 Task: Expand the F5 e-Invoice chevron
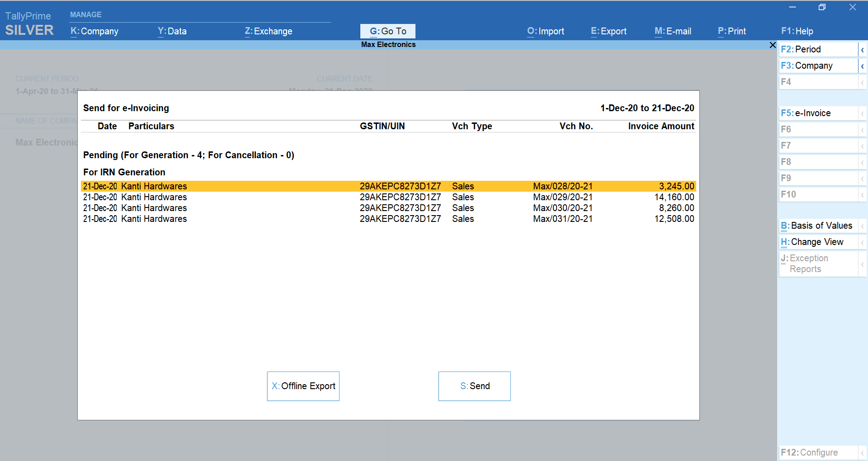[x=862, y=113]
